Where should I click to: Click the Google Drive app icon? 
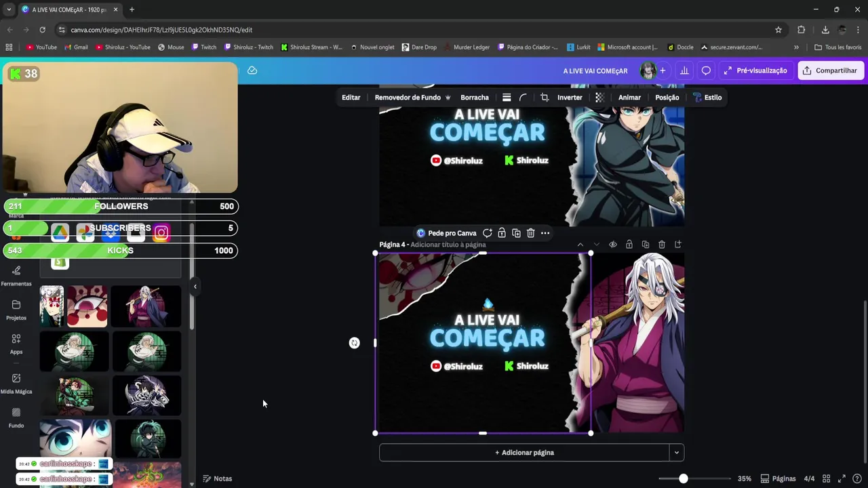(60, 233)
